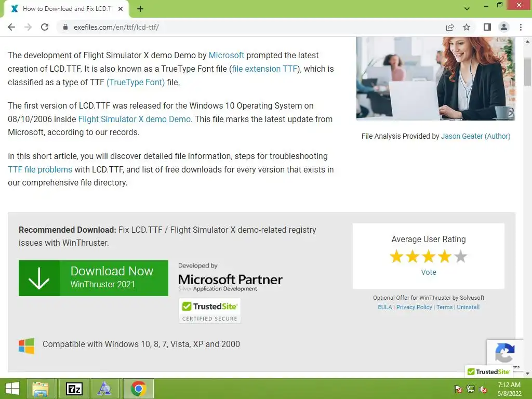Click the Action Center flag tray icon
This screenshot has width=532, height=399.
458,389
